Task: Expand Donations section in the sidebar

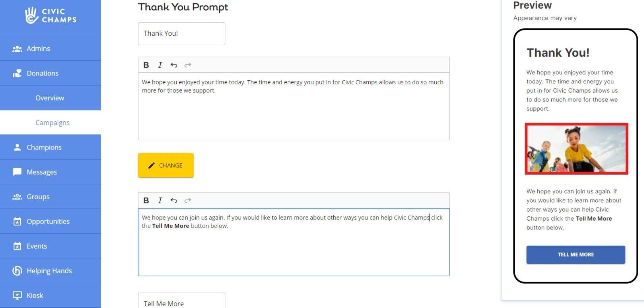Action: (43, 73)
